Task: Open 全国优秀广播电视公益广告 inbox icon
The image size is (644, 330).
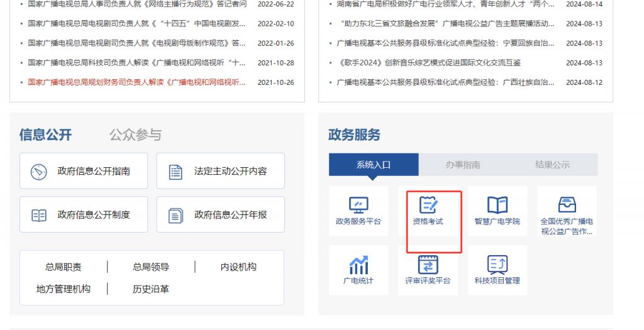Action: point(567,205)
